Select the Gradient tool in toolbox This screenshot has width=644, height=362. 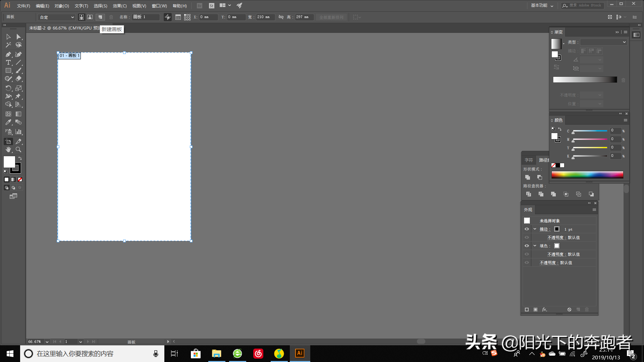coord(18,114)
